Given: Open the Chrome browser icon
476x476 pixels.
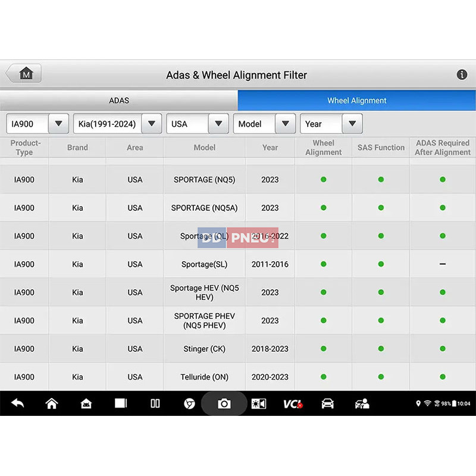Looking at the screenshot, I should coord(189,403).
